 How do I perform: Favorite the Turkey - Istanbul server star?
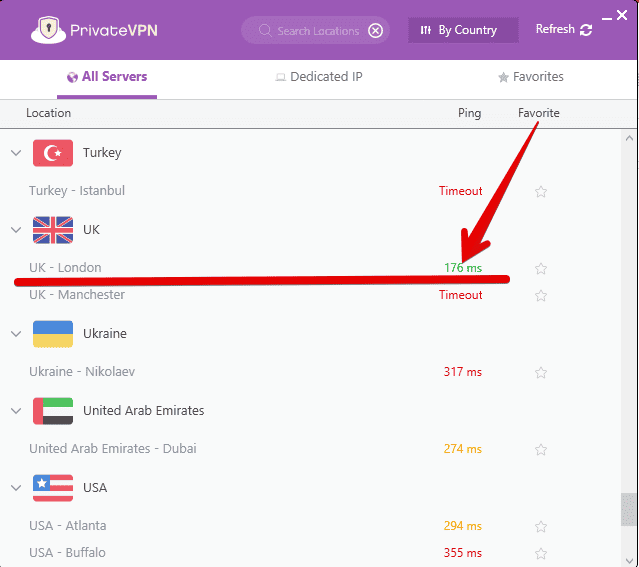pyautogui.click(x=541, y=192)
